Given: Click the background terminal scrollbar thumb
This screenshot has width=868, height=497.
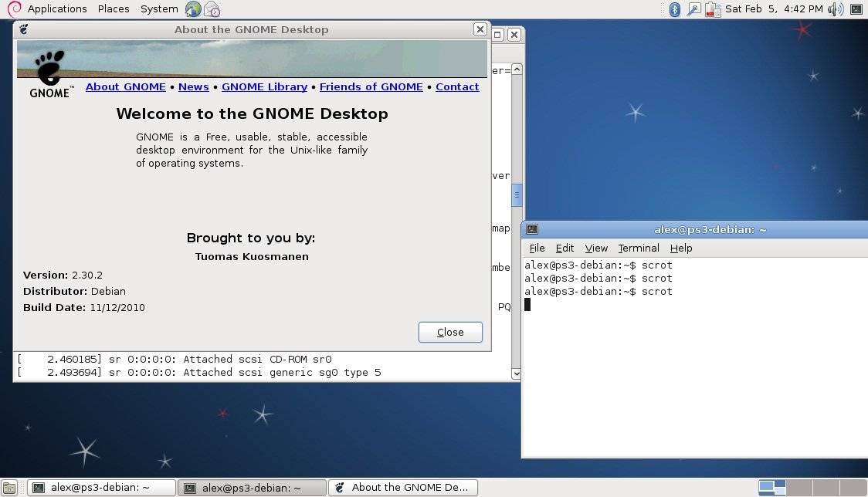Looking at the screenshot, I should (517, 194).
